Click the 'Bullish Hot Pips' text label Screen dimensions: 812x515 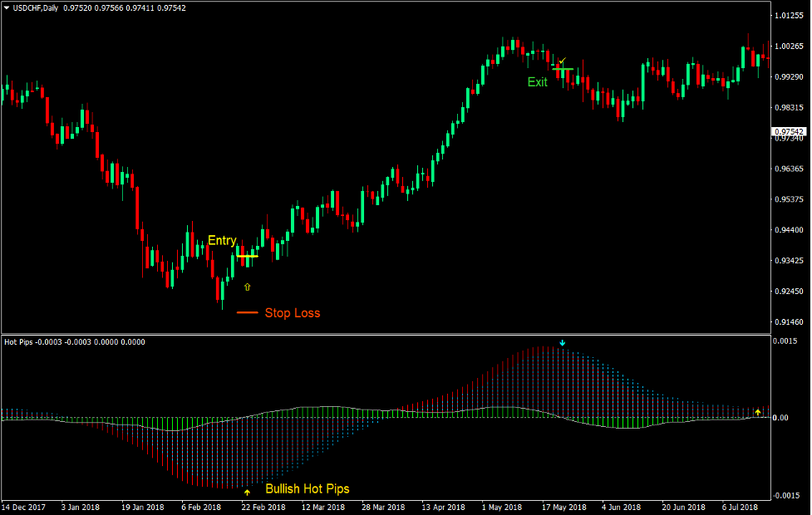click(307, 489)
